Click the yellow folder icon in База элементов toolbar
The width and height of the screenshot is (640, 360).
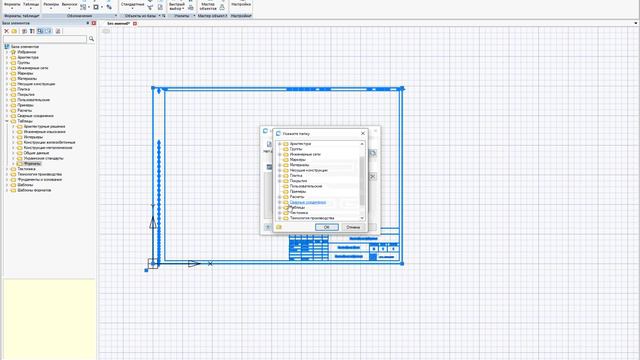click(x=14, y=31)
